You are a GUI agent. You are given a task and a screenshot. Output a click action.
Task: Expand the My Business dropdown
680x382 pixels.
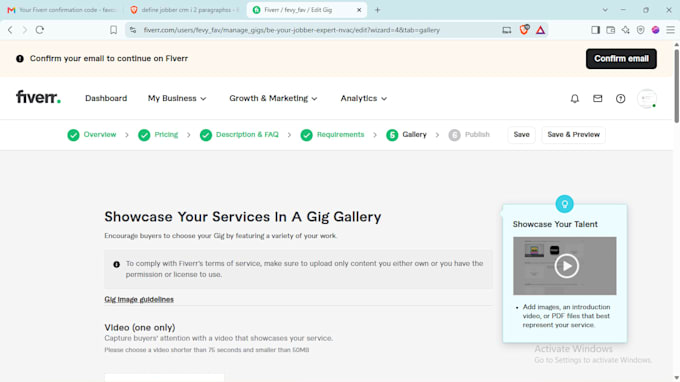177,98
